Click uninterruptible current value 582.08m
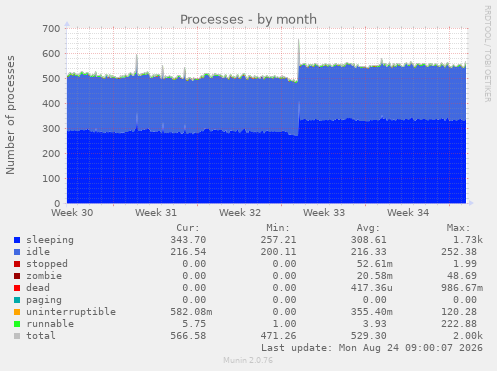 click(x=191, y=312)
